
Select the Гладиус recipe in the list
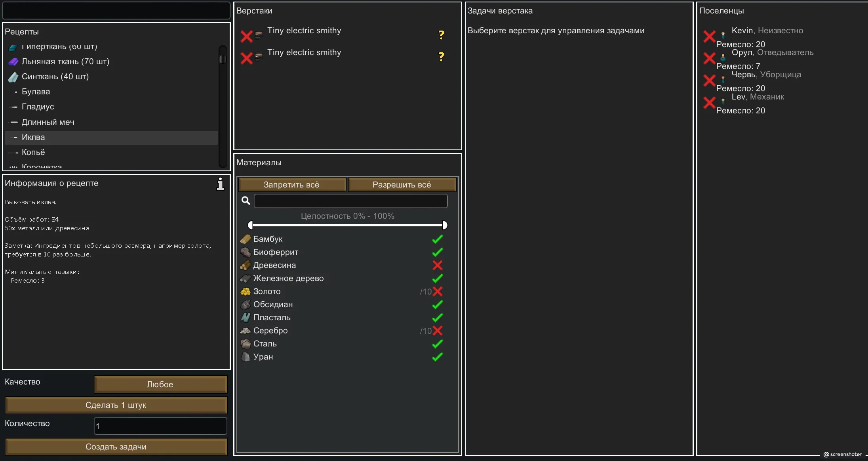[38, 107]
